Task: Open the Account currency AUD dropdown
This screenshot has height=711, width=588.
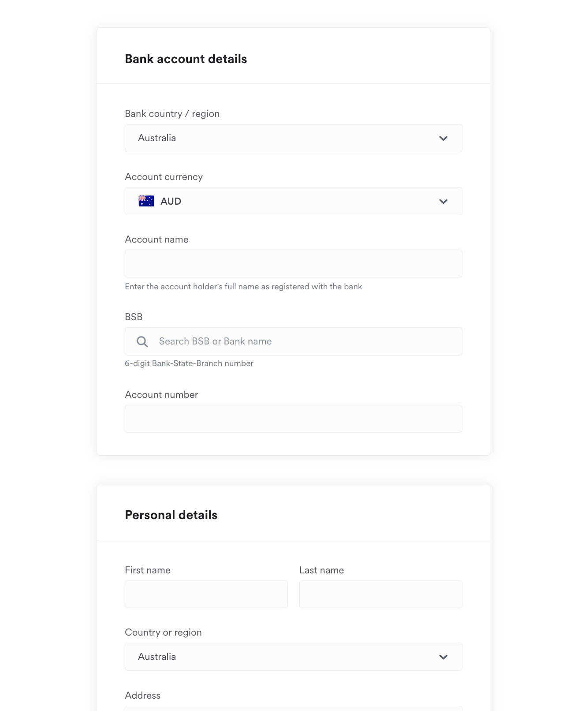Action: click(x=294, y=201)
